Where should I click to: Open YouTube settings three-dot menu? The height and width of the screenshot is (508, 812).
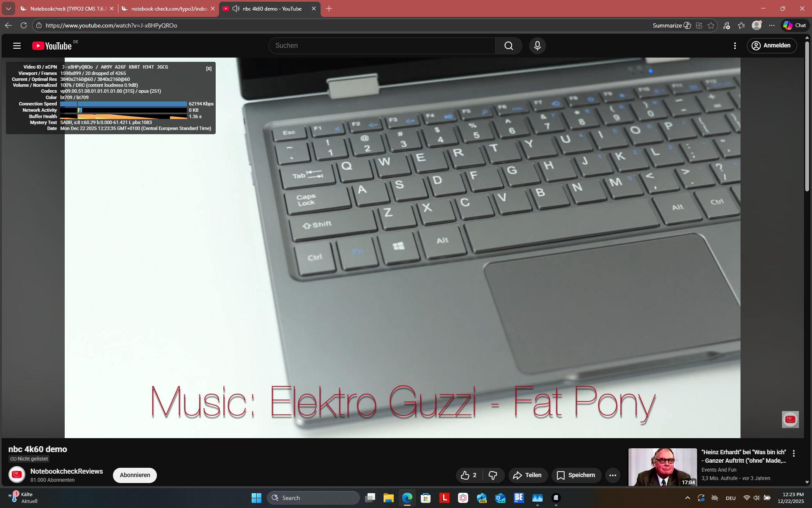click(735, 46)
